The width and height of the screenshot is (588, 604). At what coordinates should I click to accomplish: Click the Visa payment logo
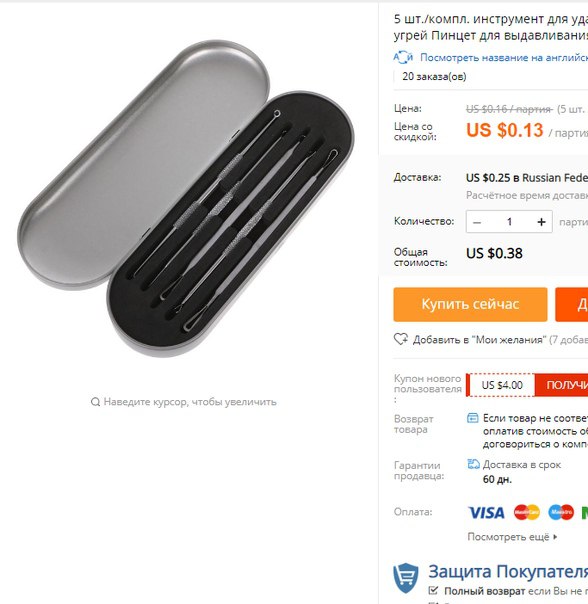point(486,512)
